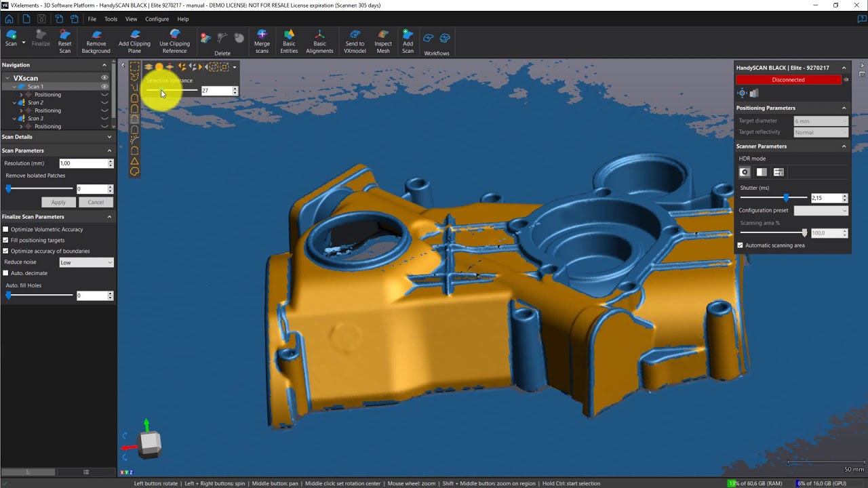Hide Scan 1 with eye icon
The width and height of the screenshot is (868, 488).
pos(104,87)
